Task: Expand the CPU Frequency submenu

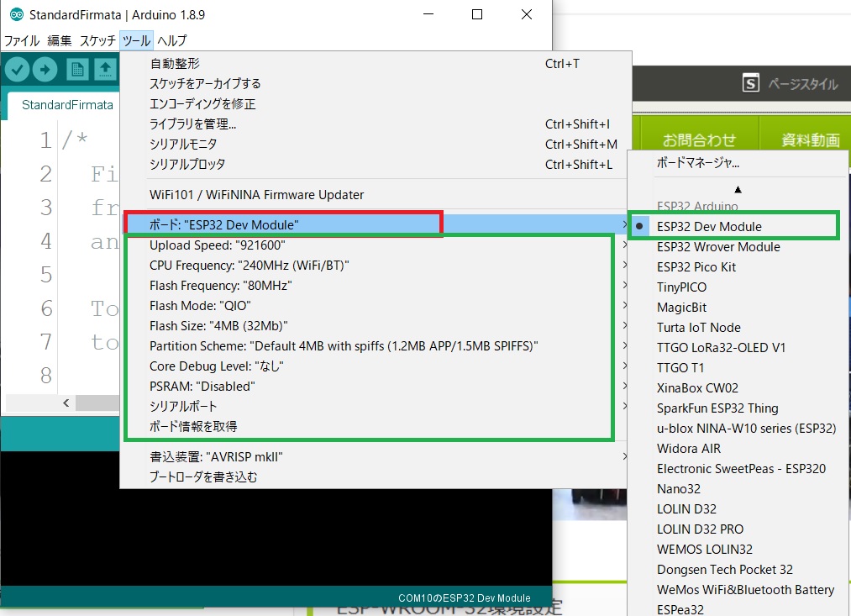Action: (376, 265)
